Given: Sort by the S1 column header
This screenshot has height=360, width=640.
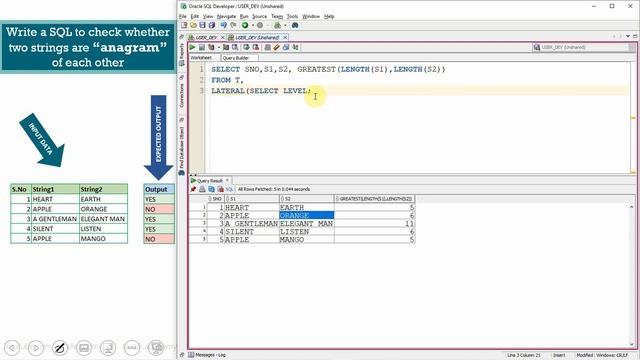Looking at the screenshot, I should point(251,199).
